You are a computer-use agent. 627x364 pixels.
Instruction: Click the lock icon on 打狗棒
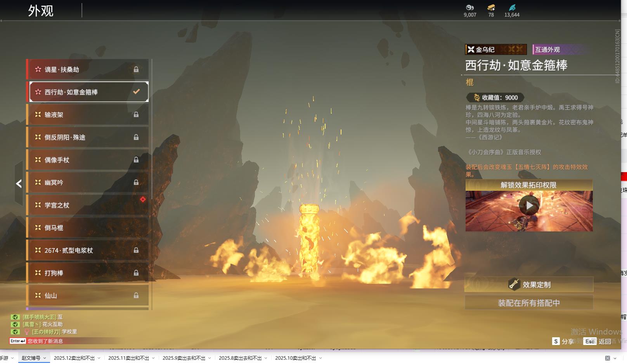[x=136, y=273]
